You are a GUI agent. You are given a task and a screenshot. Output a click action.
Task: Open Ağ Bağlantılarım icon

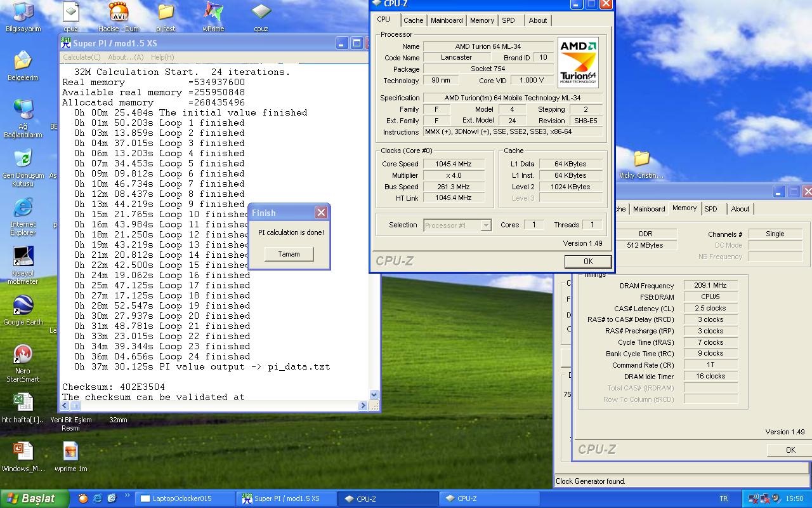click(x=23, y=109)
